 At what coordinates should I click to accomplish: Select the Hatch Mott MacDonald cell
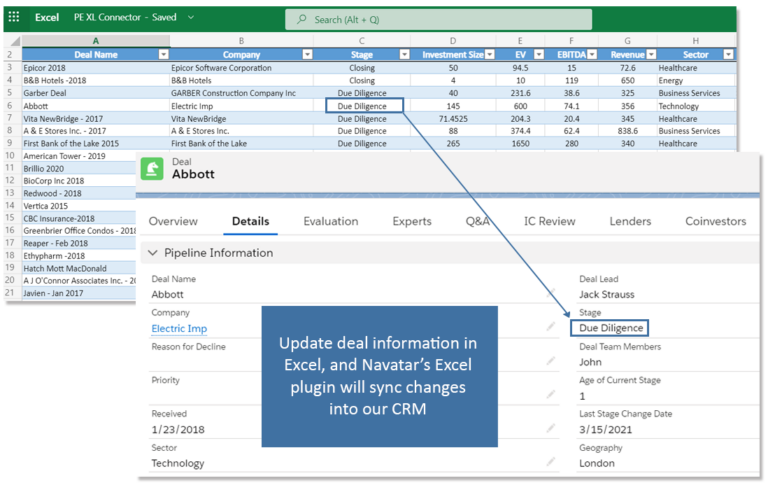tap(78, 268)
